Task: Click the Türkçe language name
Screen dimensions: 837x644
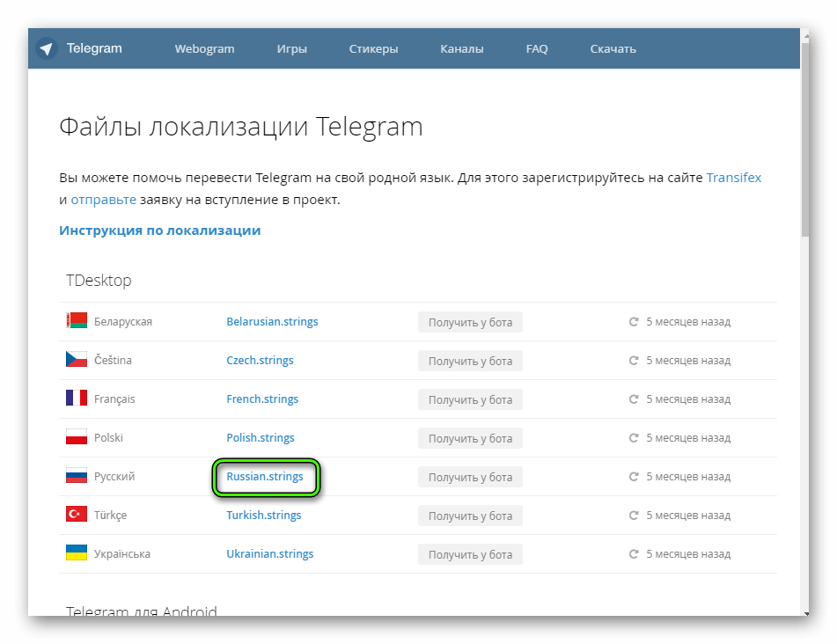Action: click(111, 516)
